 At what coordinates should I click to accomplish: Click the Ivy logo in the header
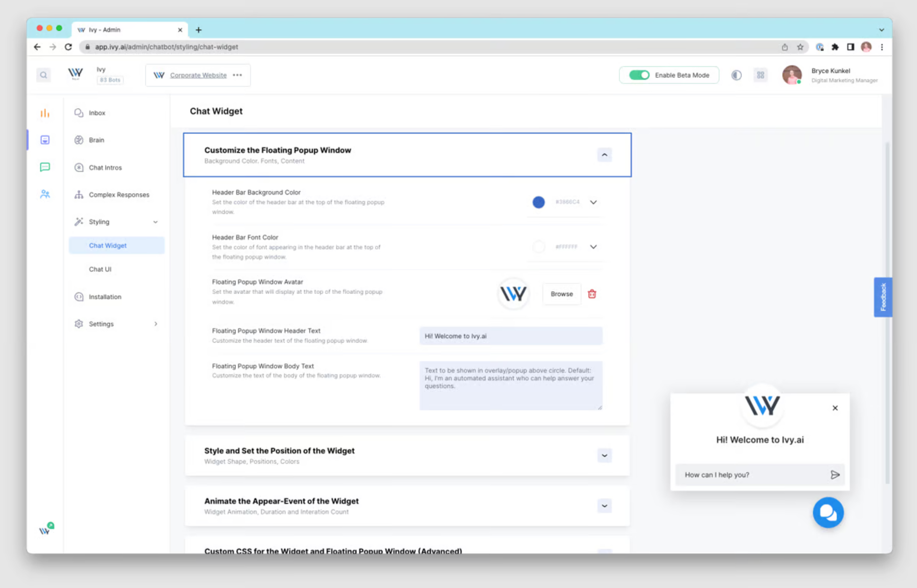click(x=75, y=74)
